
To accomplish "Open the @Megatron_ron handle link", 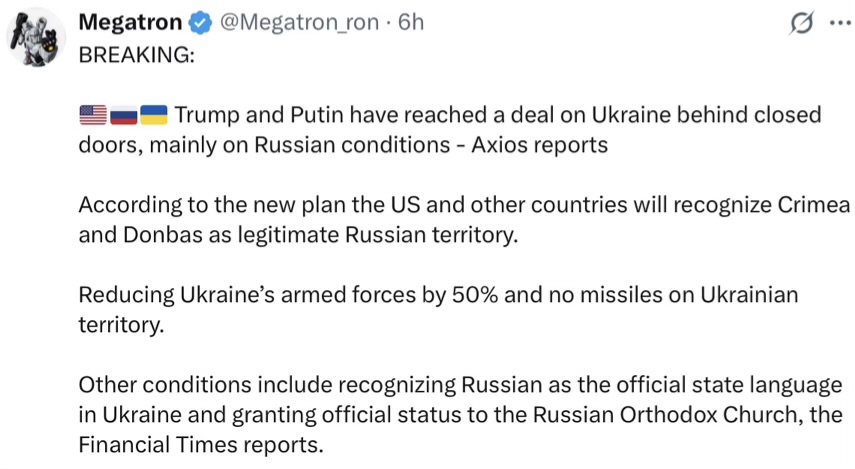I will (296, 21).
